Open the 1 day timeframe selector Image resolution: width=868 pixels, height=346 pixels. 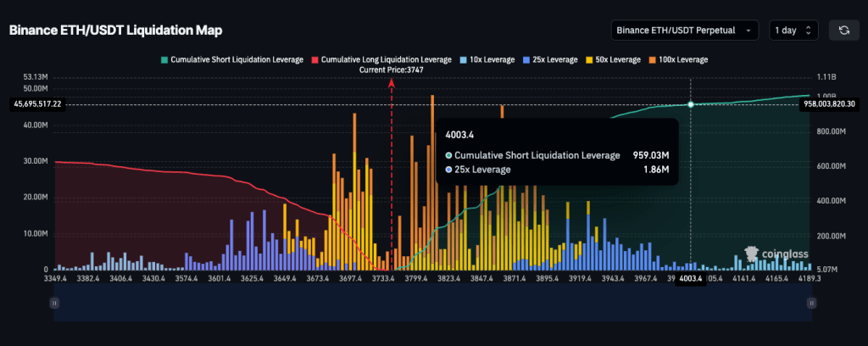coord(793,31)
